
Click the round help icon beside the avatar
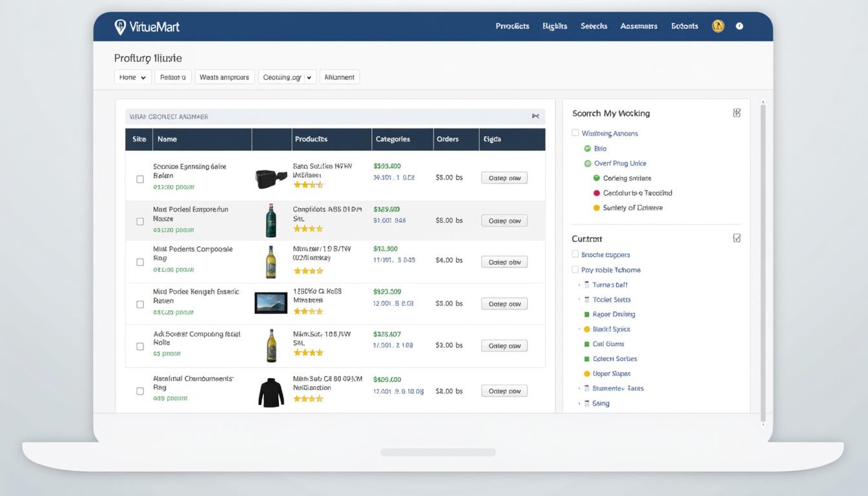[x=738, y=26]
